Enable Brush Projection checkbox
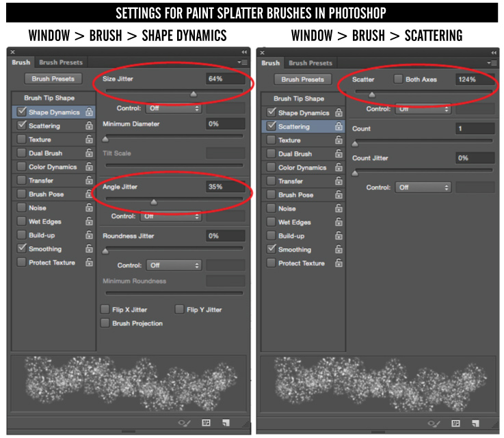Image resolution: width=504 pixels, height=438 pixels. tap(105, 323)
